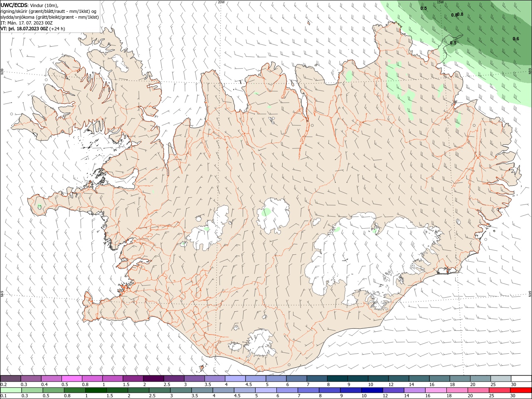The height and width of the screenshot is (399, 532).
Task: Click the UWC/ECDS title text
Action: (x=14, y=5)
